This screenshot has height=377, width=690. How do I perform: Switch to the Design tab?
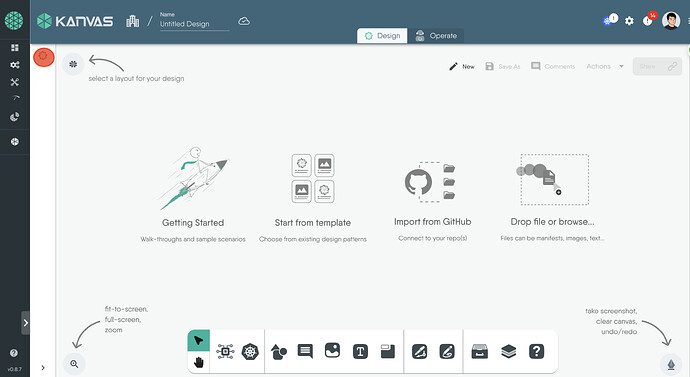click(x=382, y=36)
